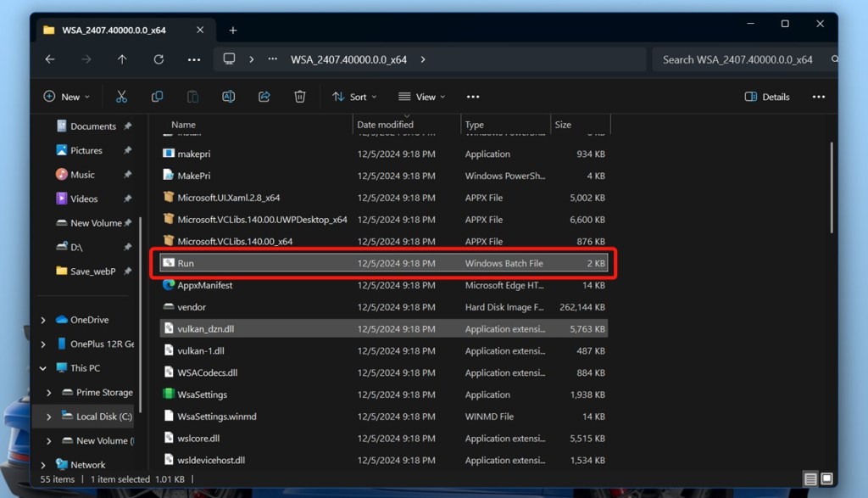Sort by the Name column header

pos(183,125)
